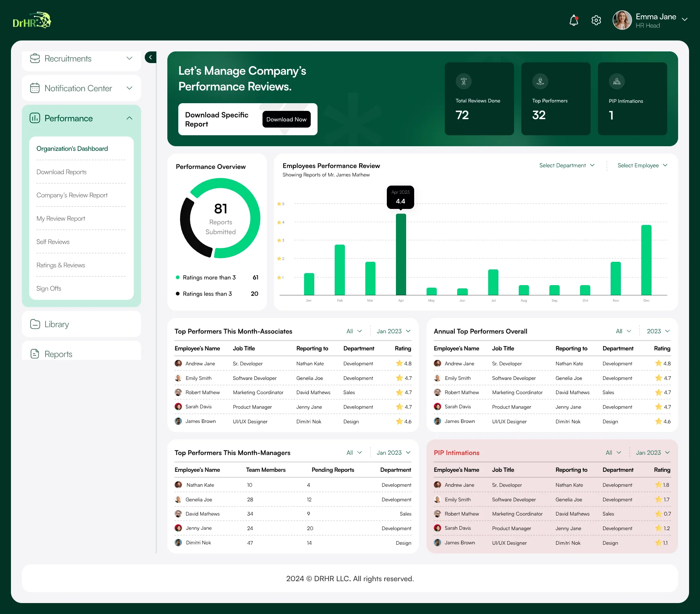
Task: Open Jan 2023 dropdown in Associates table
Action: pyautogui.click(x=394, y=331)
